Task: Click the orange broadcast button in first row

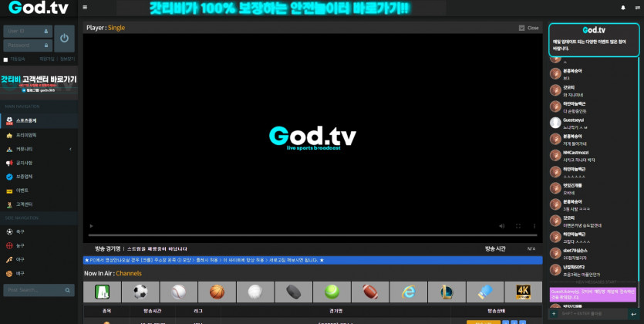Action: (484, 322)
